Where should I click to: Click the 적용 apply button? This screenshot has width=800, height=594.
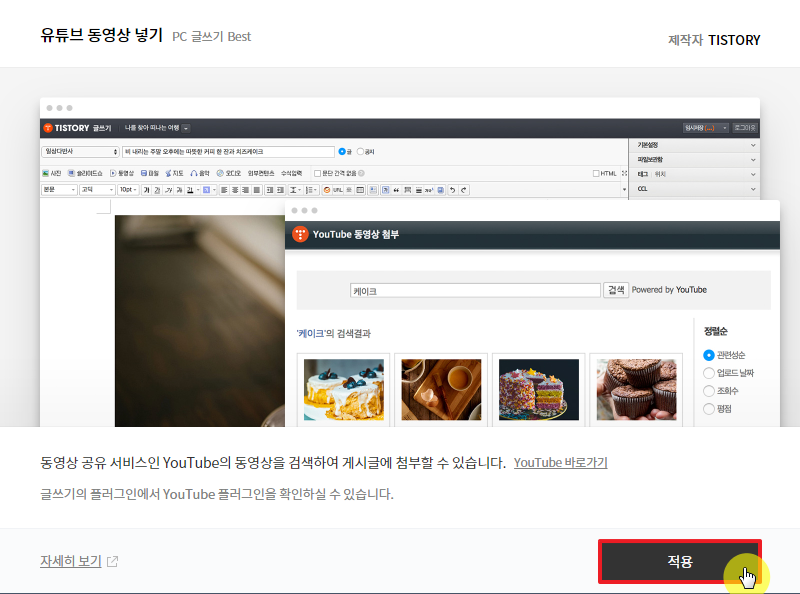[x=680, y=561]
